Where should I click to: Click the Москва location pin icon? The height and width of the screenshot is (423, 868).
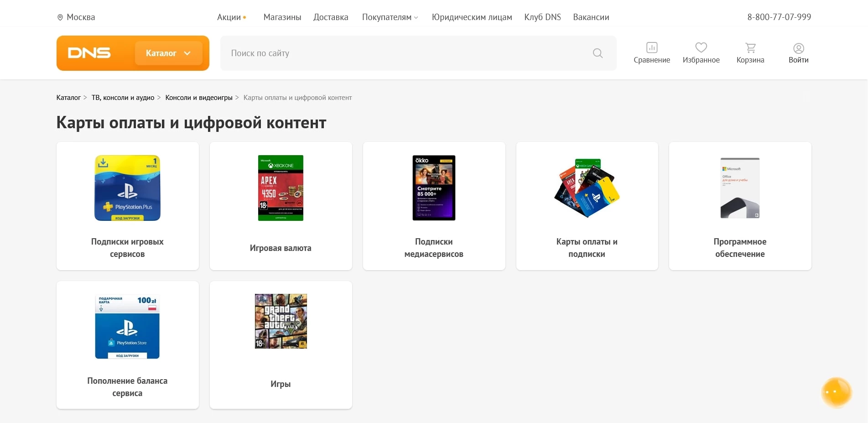[x=60, y=17]
